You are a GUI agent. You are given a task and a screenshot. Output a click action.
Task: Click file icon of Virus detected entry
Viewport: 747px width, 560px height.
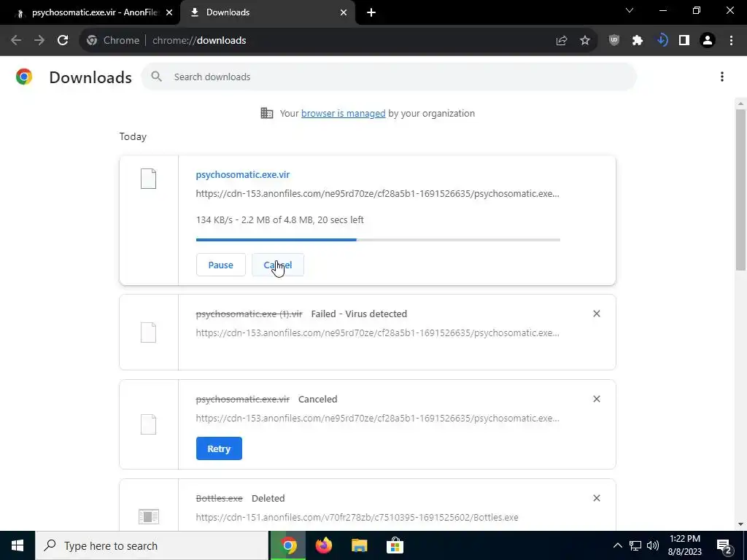[148, 332]
